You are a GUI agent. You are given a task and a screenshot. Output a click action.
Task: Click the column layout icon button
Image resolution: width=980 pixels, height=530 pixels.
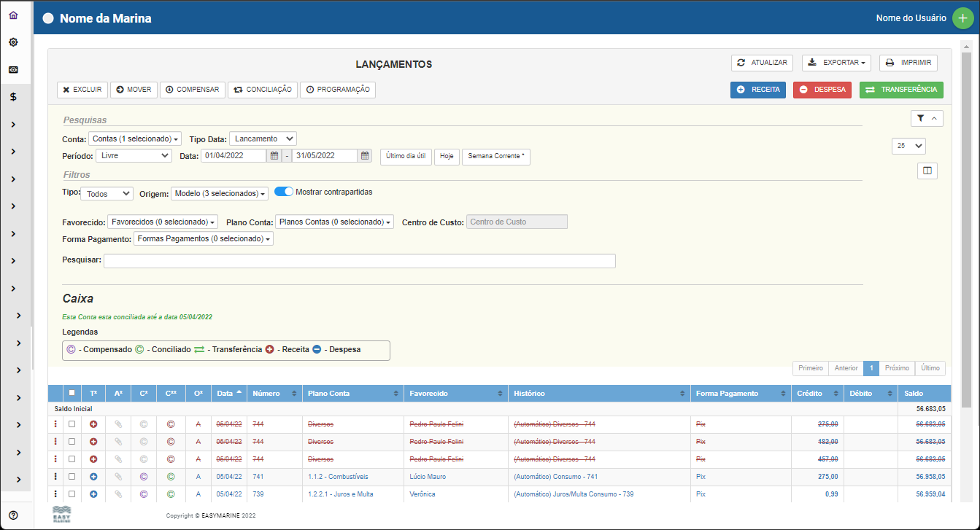927,171
